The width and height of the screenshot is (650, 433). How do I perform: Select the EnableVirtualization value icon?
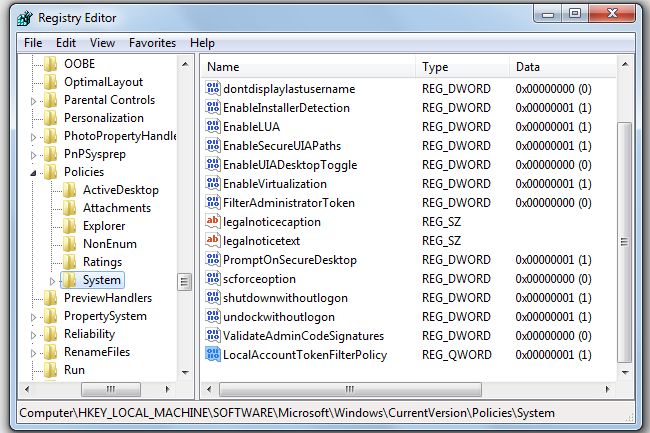click(x=213, y=184)
